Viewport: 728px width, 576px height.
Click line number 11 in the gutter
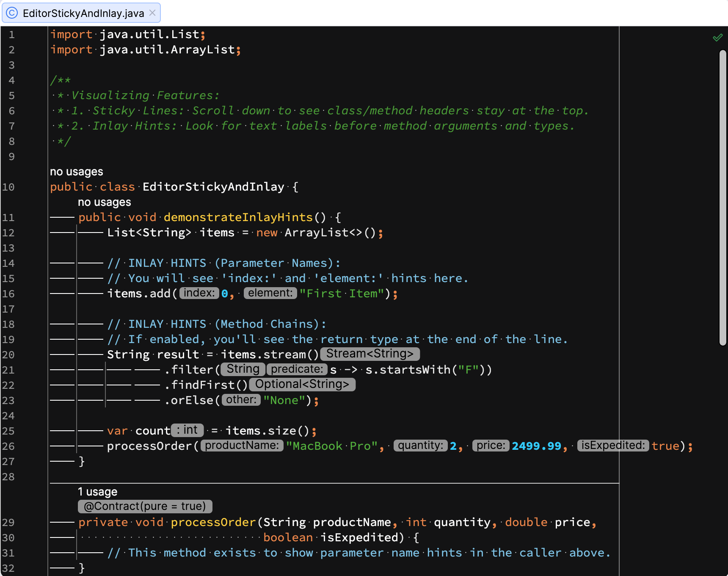8,217
